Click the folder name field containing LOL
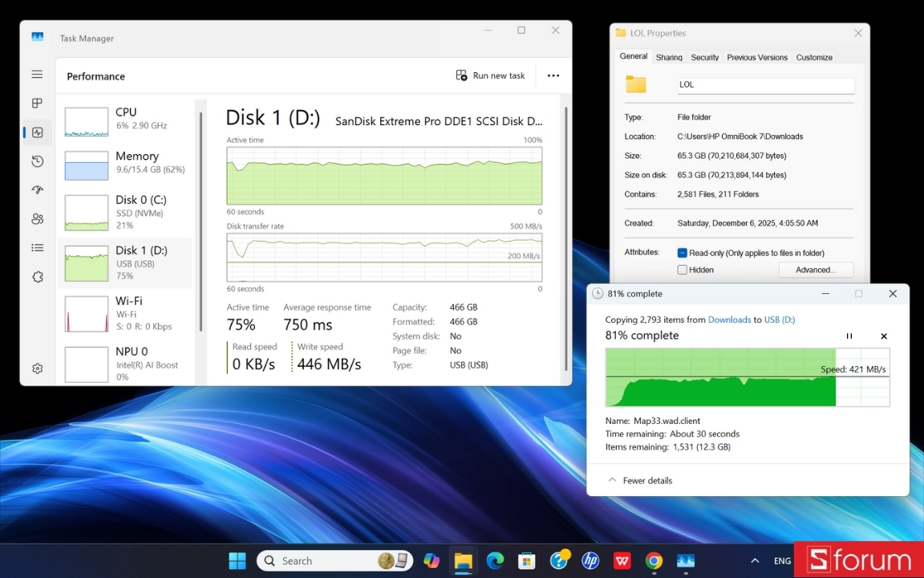 764,84
